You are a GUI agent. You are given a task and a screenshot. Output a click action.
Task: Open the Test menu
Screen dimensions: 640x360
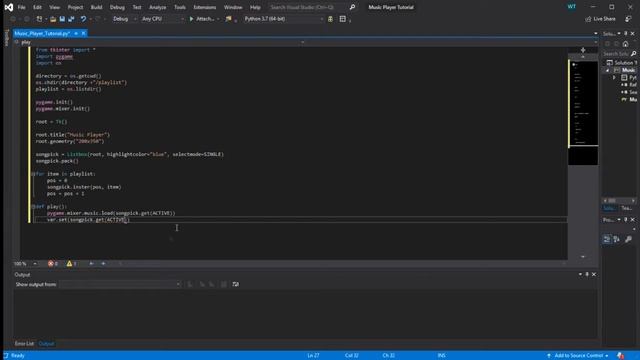point(137,7)
